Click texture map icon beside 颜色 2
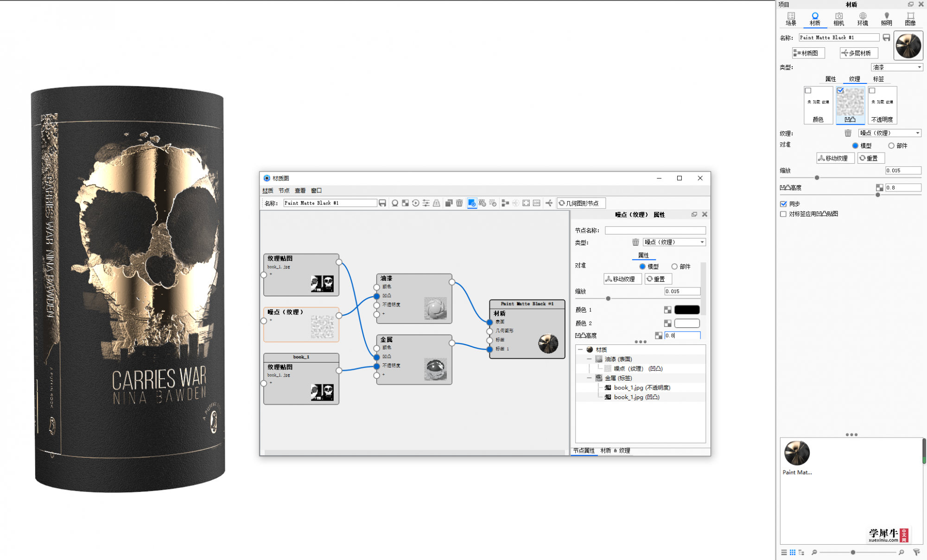This screenshot has height=560, width=927. 667,323
